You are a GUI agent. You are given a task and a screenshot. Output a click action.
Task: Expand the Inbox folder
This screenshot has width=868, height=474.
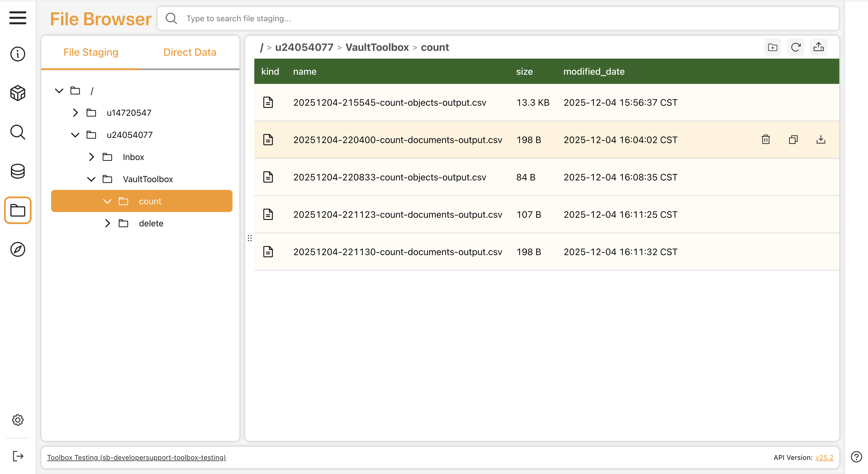click(91, 157)
